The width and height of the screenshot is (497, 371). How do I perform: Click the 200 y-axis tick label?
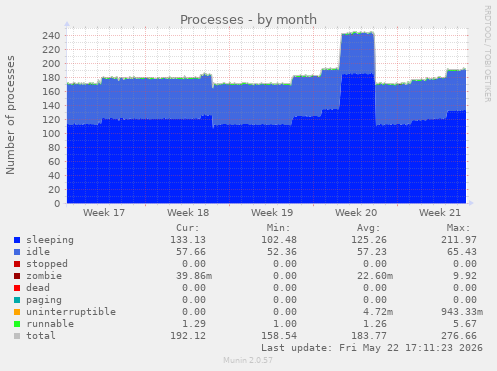pos(51,64)
